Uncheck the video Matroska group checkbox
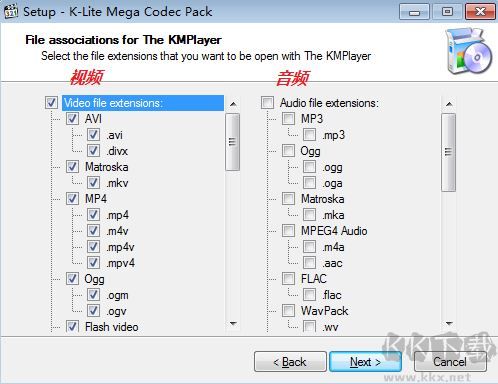This screenshot has width=498, height=384. (x=72, y=167)
